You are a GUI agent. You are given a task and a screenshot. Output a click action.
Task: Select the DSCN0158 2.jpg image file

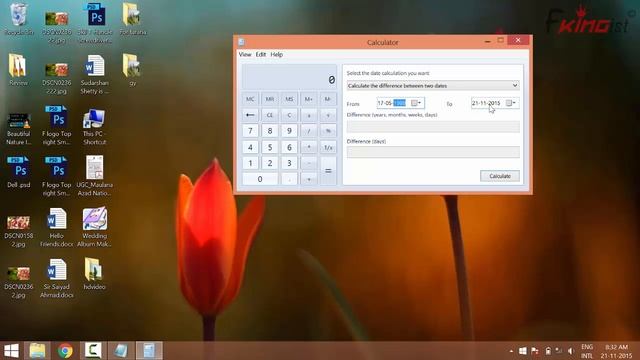coord(18,231)
